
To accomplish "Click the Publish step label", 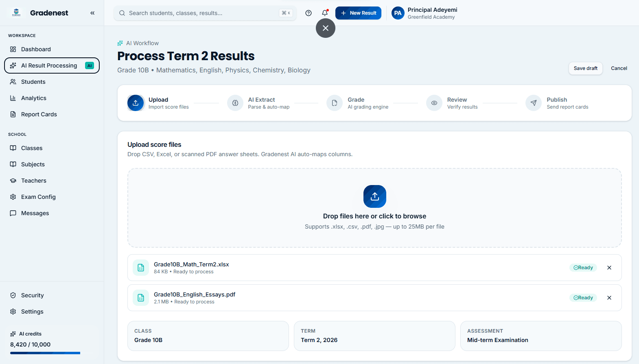I will point(557,100).
